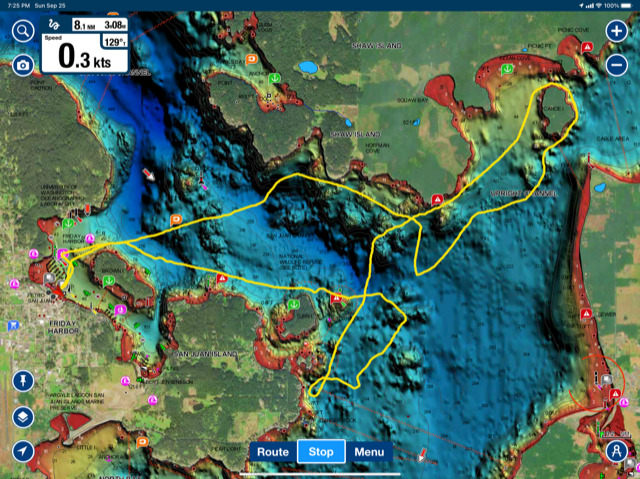This screenshot has width=640, height=479.
Task: Tap the track squiggle icon in the info panel
Action: (54, 24)
